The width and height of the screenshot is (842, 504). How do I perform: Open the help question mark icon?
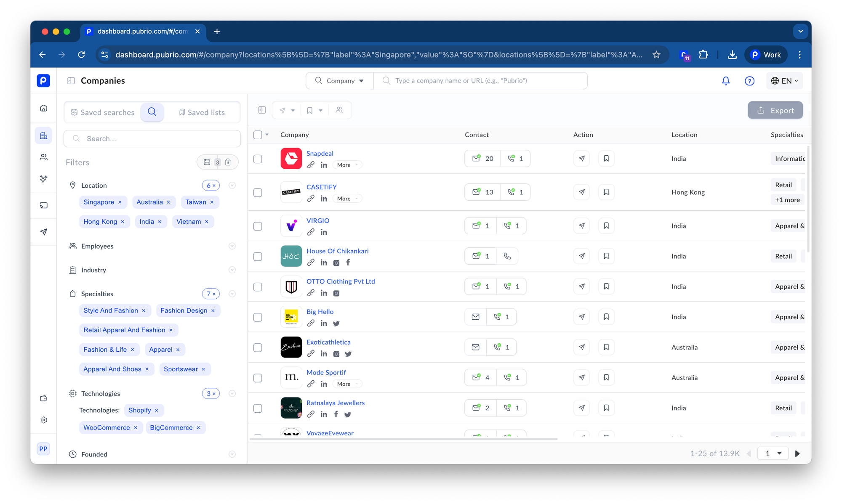click(x=749, y=81)
